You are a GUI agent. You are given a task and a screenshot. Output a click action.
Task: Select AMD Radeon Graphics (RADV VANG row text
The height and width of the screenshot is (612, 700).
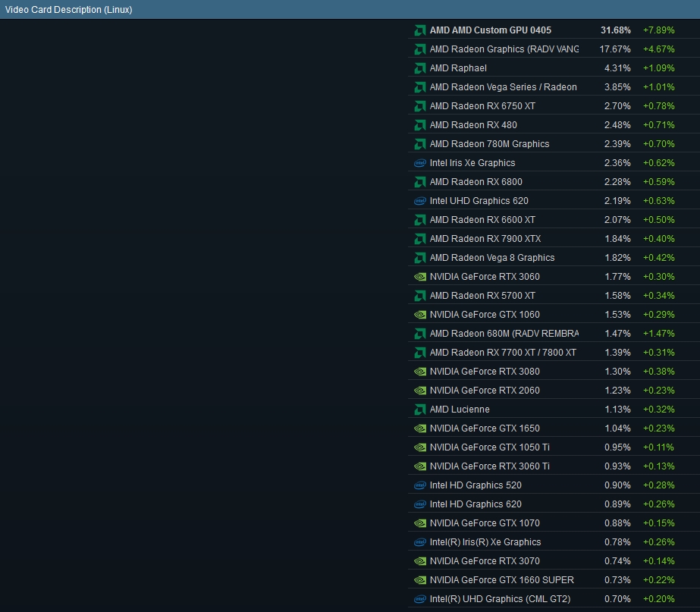pos(504,49)
